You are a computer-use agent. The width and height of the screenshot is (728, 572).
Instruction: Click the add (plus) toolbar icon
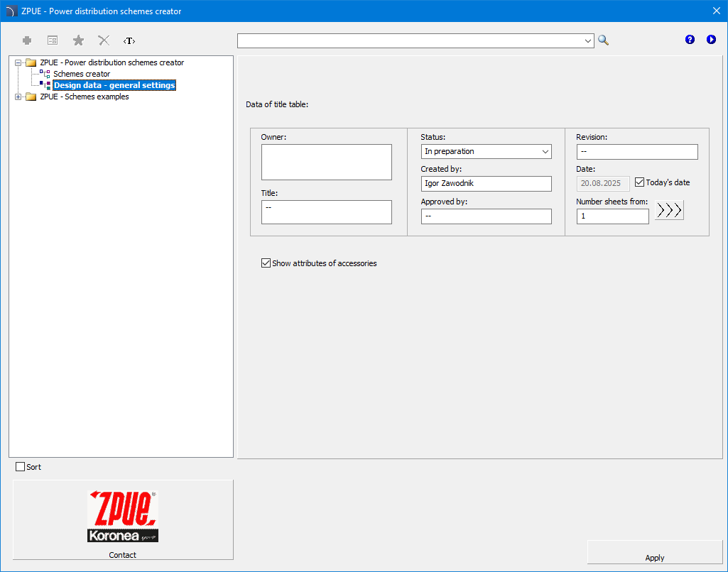pyautogui.click(x=27, y=41)
